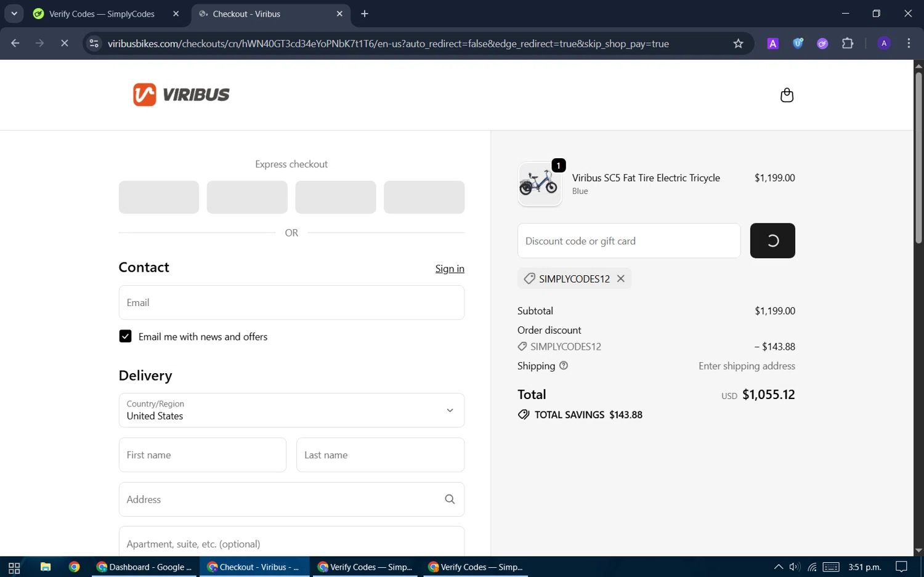The height and width of the screenshot is (577, 924).
Task: Switch to Verify Codes — SimplyCodes tab
Action: point(105,14)
